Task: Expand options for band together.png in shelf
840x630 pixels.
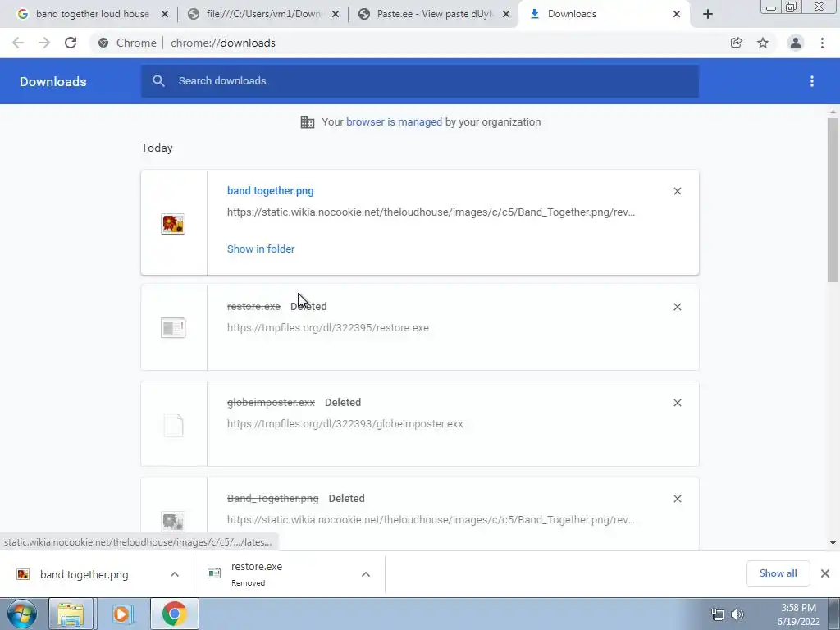Action: tap(175, 574)
